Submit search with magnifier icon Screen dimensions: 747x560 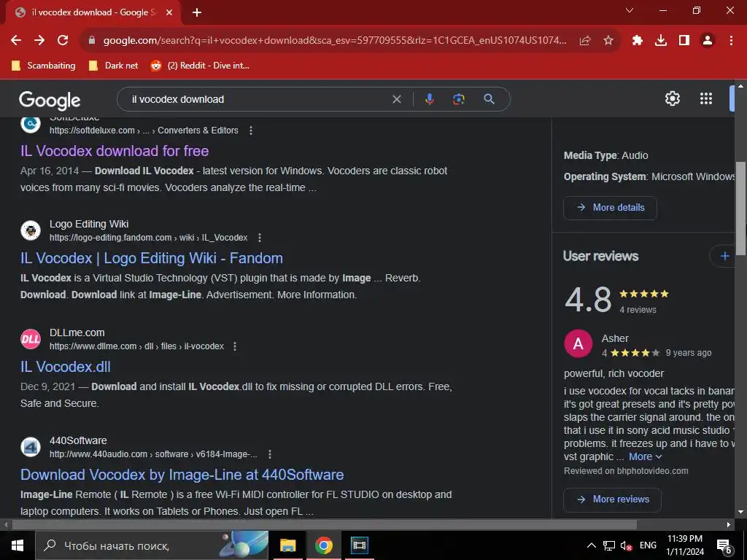(x=489, y=99)
